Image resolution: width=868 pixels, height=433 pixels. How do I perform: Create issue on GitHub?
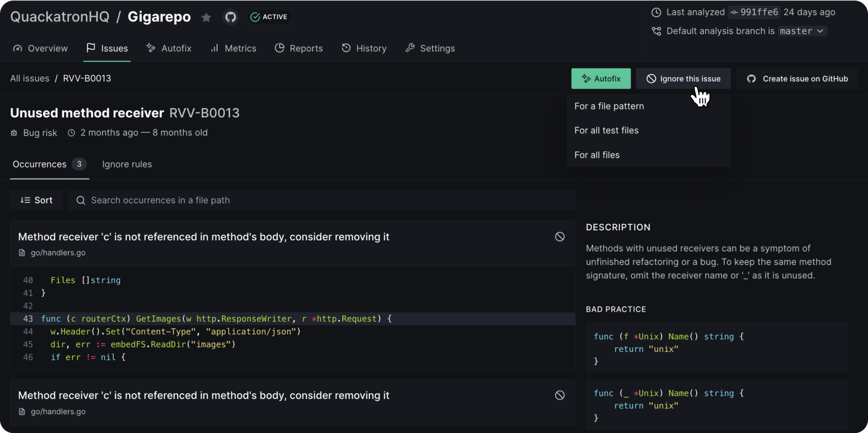click(x=797, y=79)
